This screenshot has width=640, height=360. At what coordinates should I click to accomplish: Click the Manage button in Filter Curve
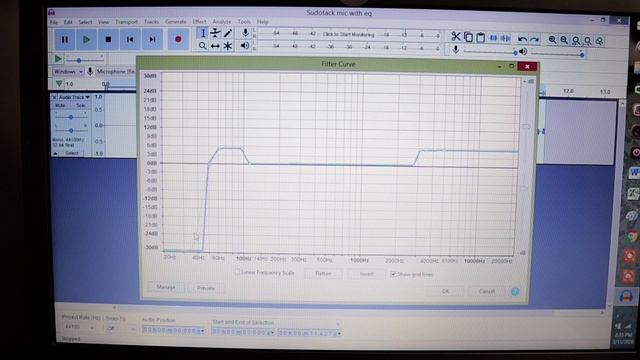166,287
